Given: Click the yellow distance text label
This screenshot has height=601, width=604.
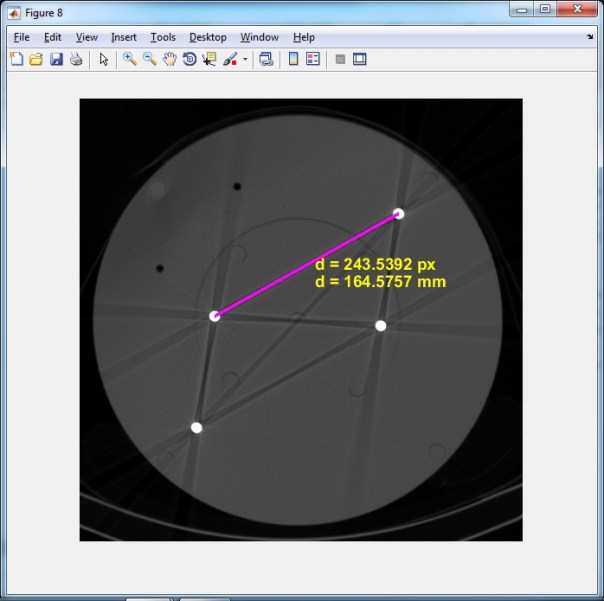Looking at the screenshot, I should [380, 273].
